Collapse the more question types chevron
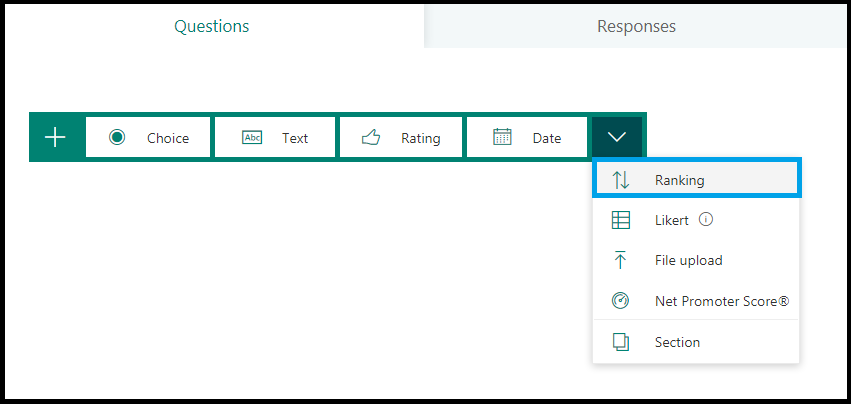This screenshot has height=404, width=851. [617, 137]
